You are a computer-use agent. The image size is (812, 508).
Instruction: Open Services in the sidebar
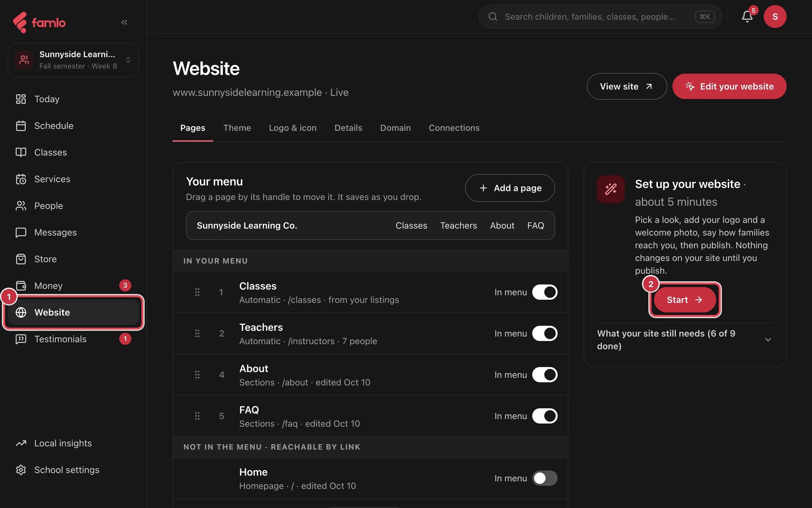(73, 179)
